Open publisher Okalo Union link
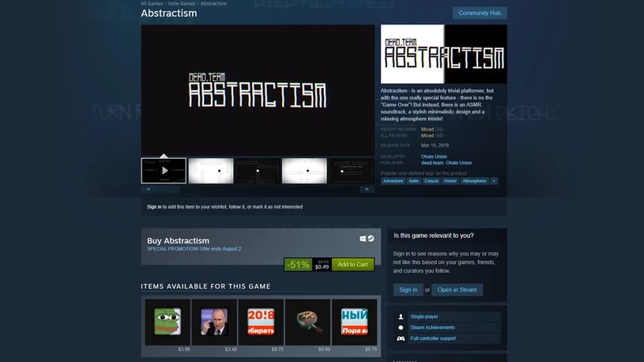644x362 pixels. pyautogui.click(x=459, y=163)
